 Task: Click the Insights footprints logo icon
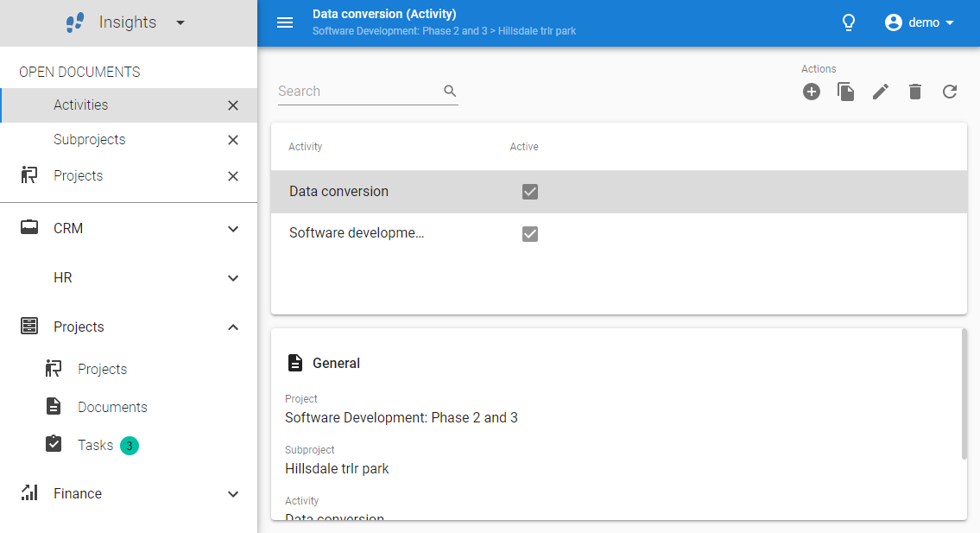(75, 22)
